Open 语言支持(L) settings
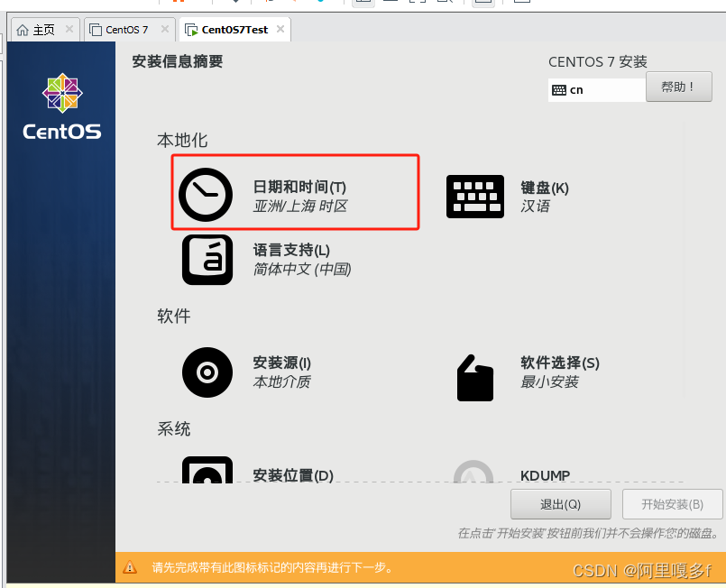Viewport: 726px width, 588px height. pos(291,251)
